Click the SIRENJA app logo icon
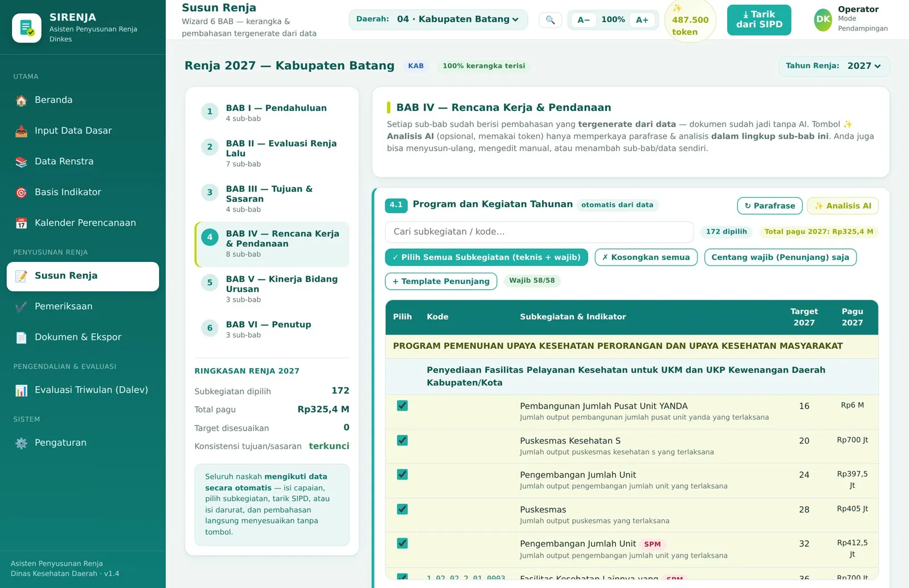 [27, 28]
